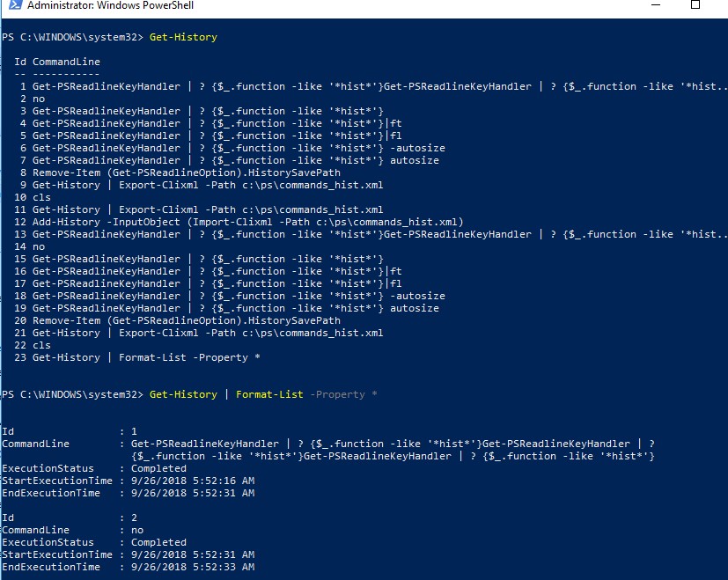Minimize the PowerShell window
Image resolution: width=728 pixels, height=580 pixels.
tap(656, 7)
